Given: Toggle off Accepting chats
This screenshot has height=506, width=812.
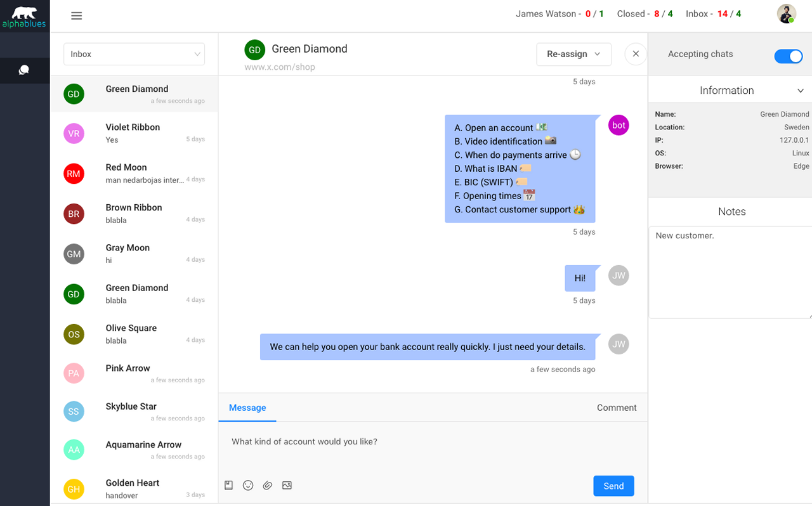Looking at the screenshot, I should tap(788, 56).
